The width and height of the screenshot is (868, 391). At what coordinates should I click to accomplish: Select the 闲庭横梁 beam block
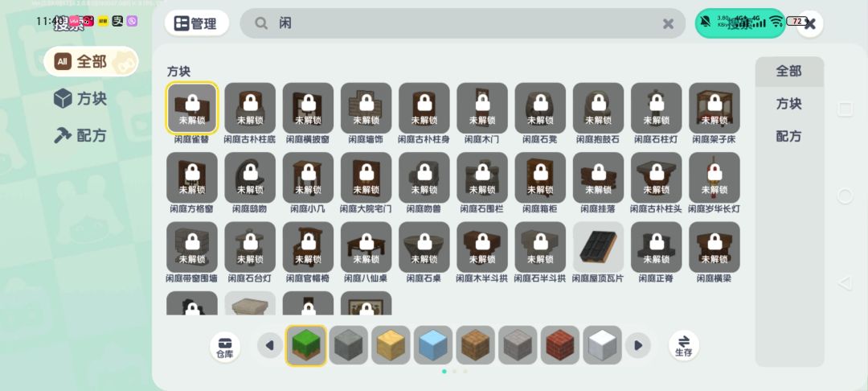pyautogui.click(x=714, y=248)
